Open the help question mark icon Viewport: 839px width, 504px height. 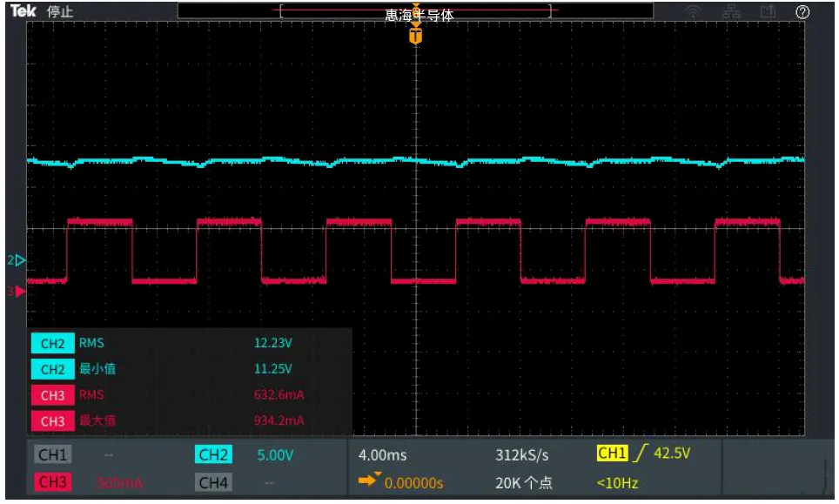click(802, 12)
